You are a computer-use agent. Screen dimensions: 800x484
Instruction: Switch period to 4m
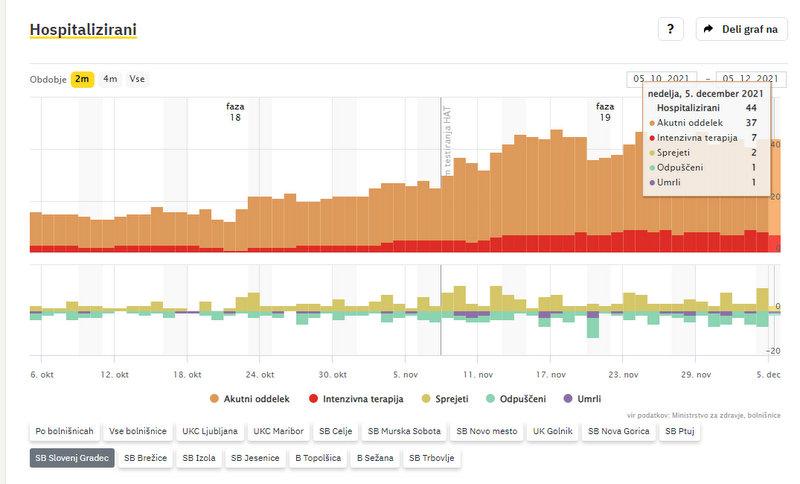coord(110,79)
